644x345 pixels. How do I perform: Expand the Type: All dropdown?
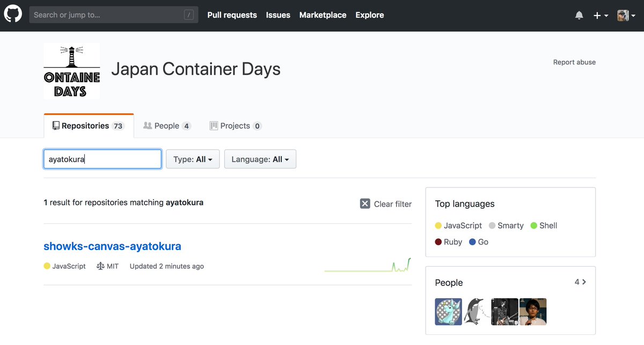point(193,159)
